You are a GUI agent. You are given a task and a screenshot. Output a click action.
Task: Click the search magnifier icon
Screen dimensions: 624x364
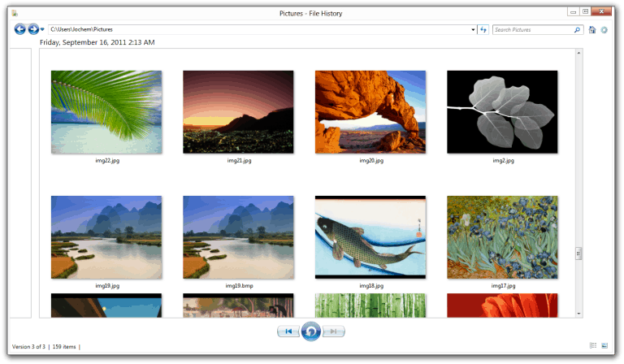tap(578, 29)
